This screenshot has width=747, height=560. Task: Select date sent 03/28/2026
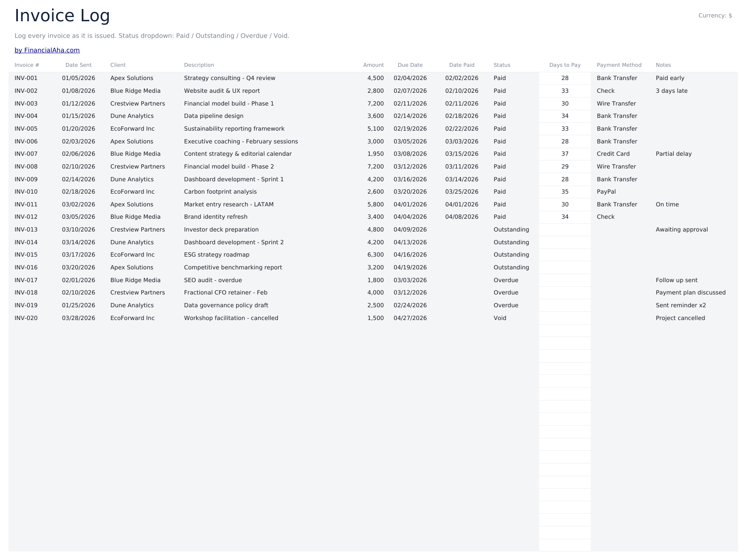tap(78, 318)
